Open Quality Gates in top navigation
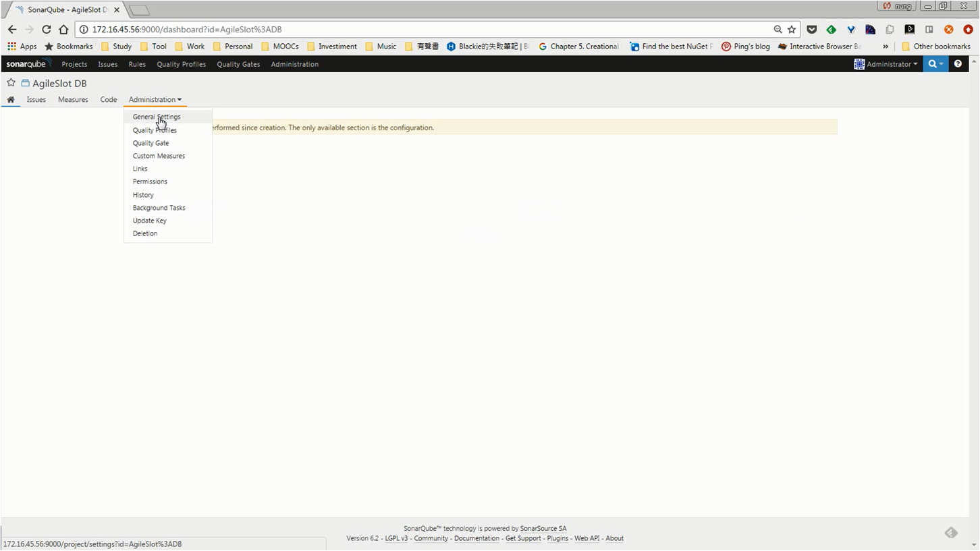The width and height of the screenshot is (980, 551). click(238, 64)
